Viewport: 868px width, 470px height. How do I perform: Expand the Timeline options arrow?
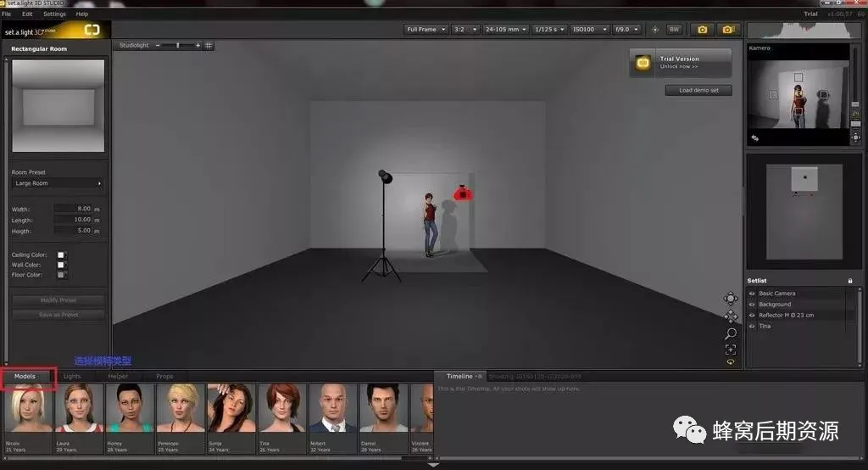(x=480, y=377)
